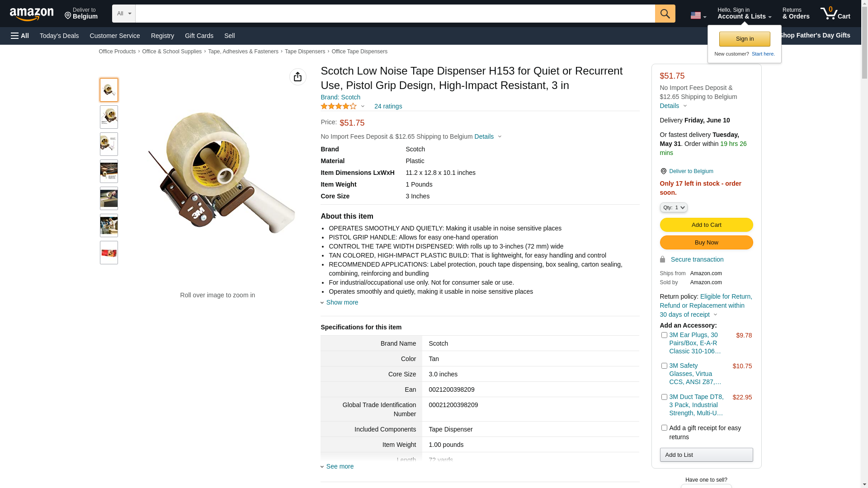Expand Show more under About this item
This screenshot has width=868, height=488.
pyautogui.click(x=342, y=302)
